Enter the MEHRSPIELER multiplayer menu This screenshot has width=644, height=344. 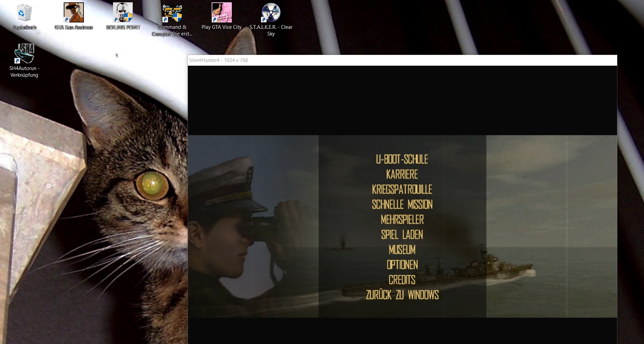pyautogui.click(x=402, y=220)
